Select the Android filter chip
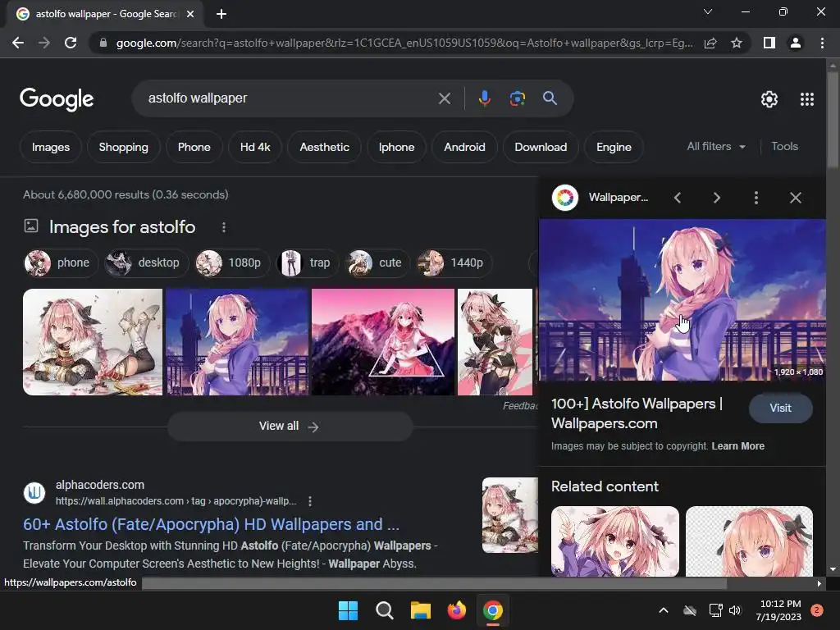This screenshot has height=630, width=840. [464, 147]
